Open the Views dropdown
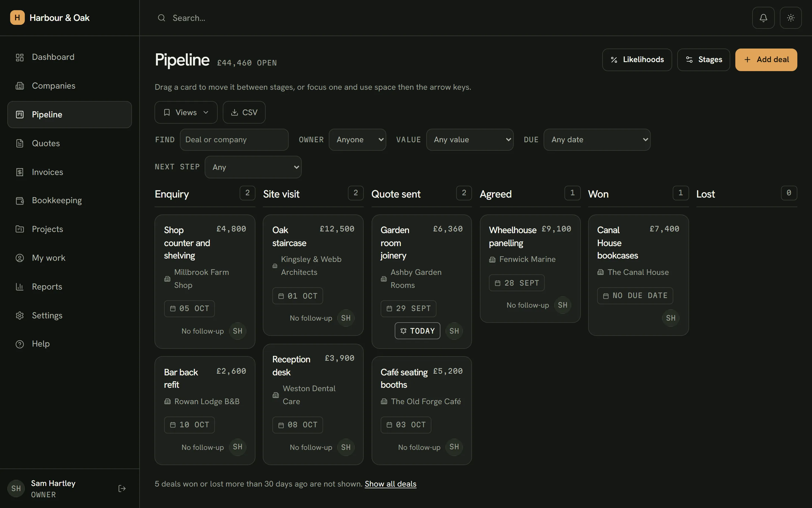This screenshot has width=812, height=508. 186,112
